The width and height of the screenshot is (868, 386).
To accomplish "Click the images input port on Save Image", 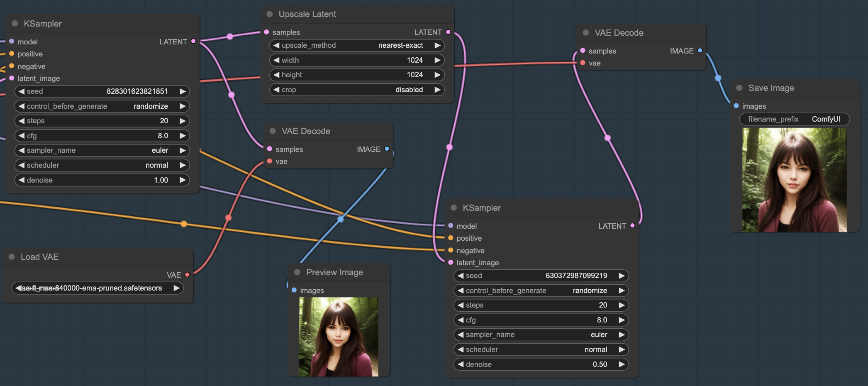I will [736, 106].
